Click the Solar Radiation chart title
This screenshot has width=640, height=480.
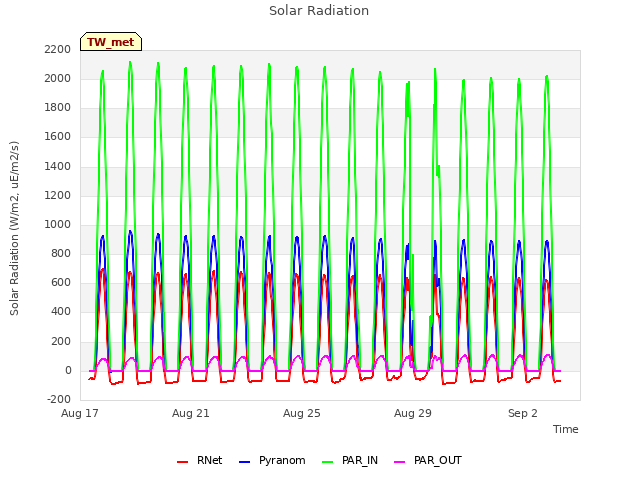[x=319, y=11]
